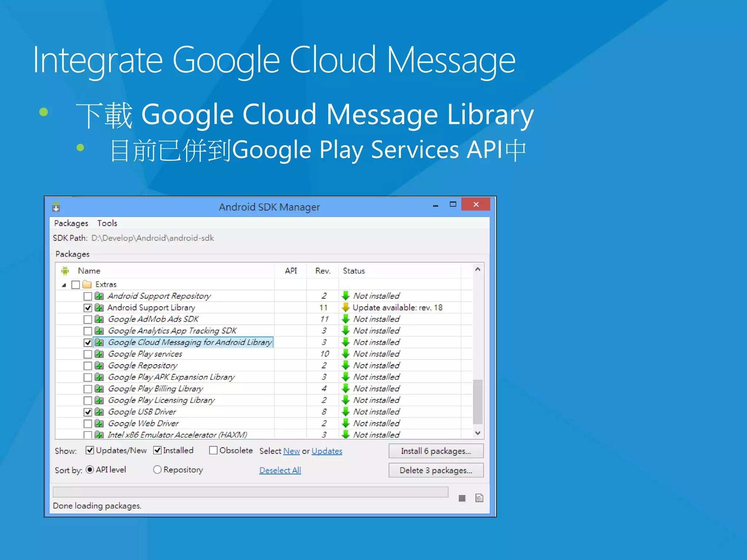Check the Google Repository checkbox
The height and width of the screenshot is (560, 747).
pos(88,366)
